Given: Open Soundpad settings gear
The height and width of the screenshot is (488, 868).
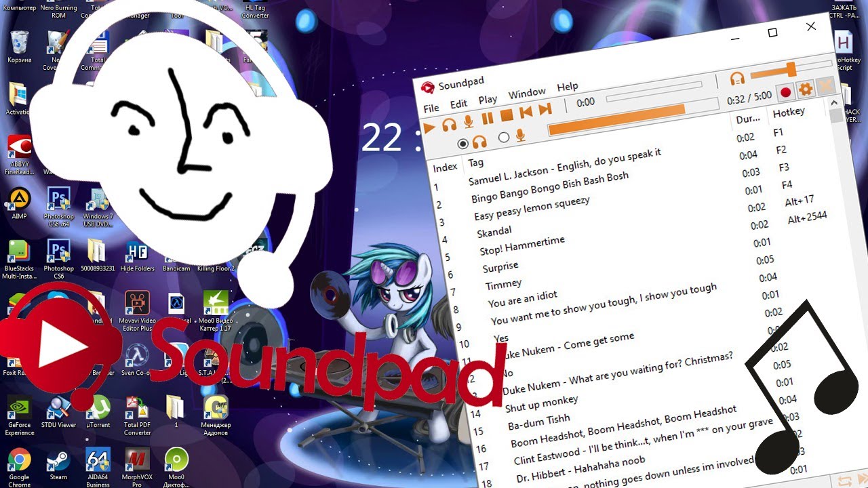Looking at the screenshot, I should click(x=805, y=89).
